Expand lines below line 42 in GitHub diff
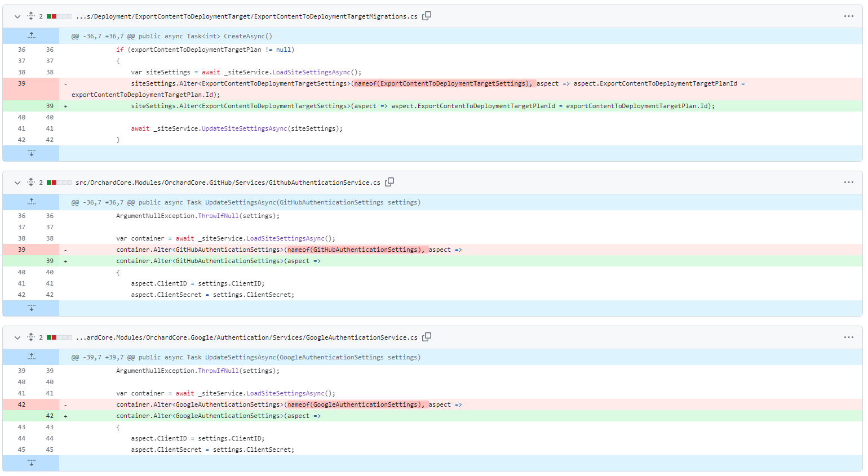 [32, 308]
